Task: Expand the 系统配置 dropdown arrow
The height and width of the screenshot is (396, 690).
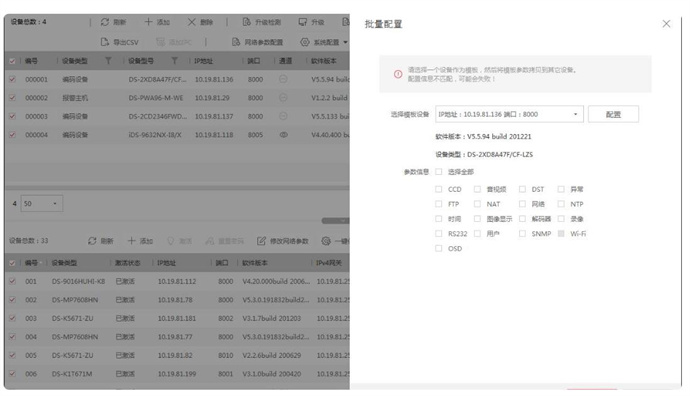Action: (x=345, y=42)
